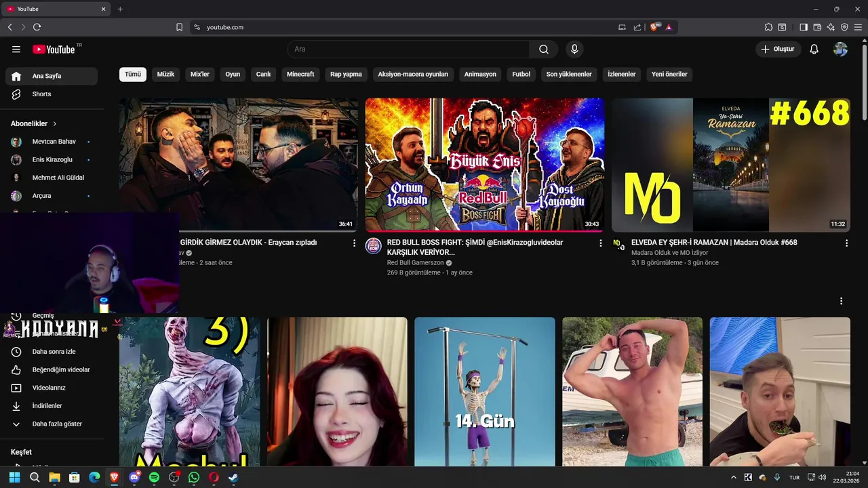Open İndirilenler in sidebar

tap(52, 406)
